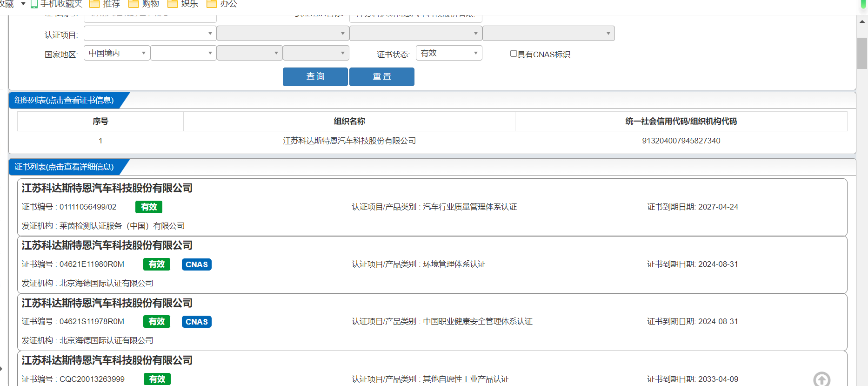Open the 证书状态 dropdown showing 有效
Image resolution: width=868 pixels, height=386 pixels.
pos(449,53)
